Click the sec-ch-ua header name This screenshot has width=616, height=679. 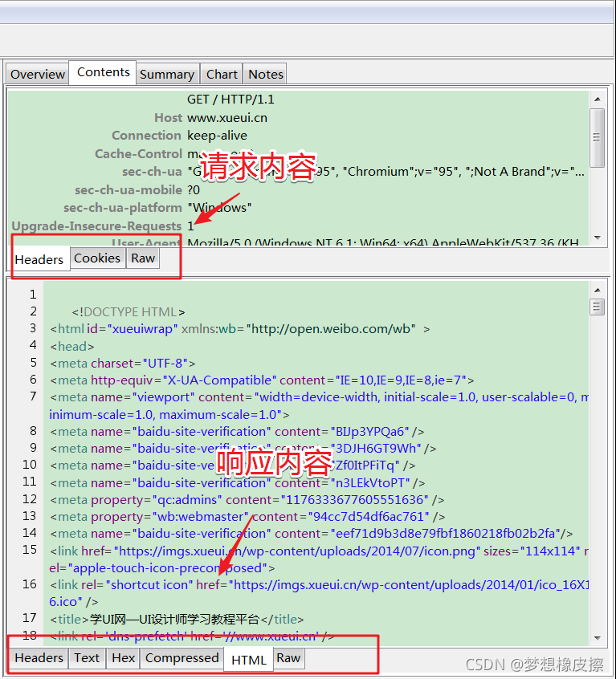(152, 172)
